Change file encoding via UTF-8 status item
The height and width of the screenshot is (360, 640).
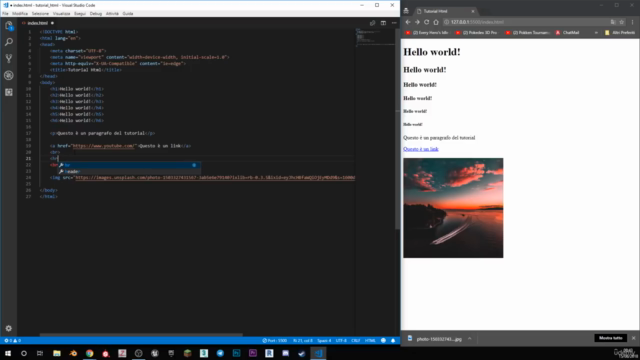[x=341, y=340]
